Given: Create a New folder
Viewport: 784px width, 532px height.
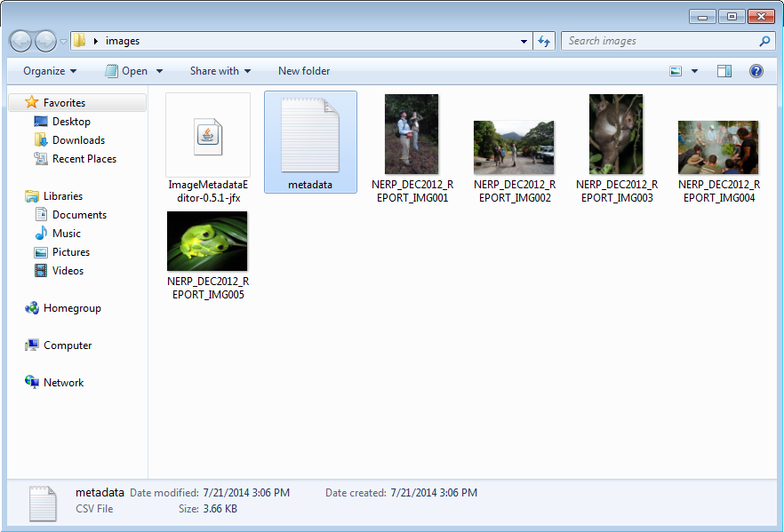Looking at the screenshot, I should 304,71.
